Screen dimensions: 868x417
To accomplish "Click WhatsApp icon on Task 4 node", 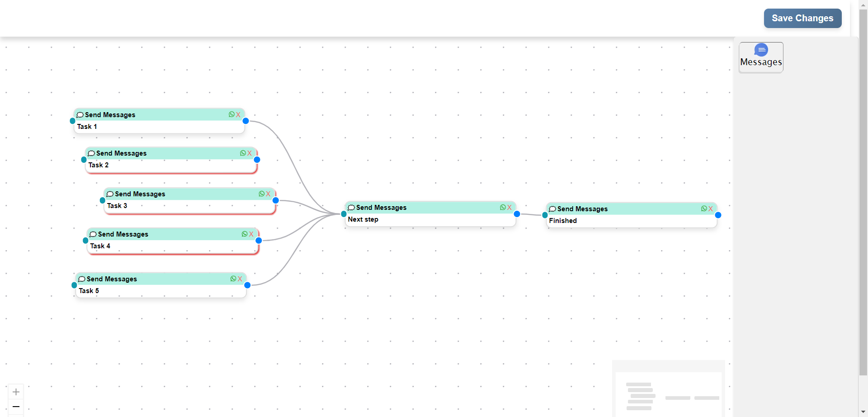I will click(245, 234).
